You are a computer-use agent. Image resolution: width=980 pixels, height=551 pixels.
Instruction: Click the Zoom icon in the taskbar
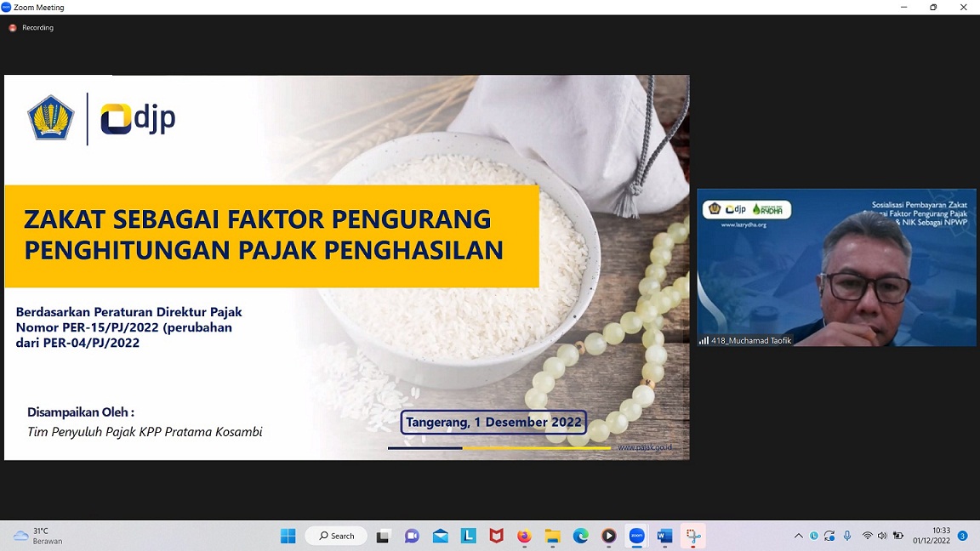[x=636, y=536]
